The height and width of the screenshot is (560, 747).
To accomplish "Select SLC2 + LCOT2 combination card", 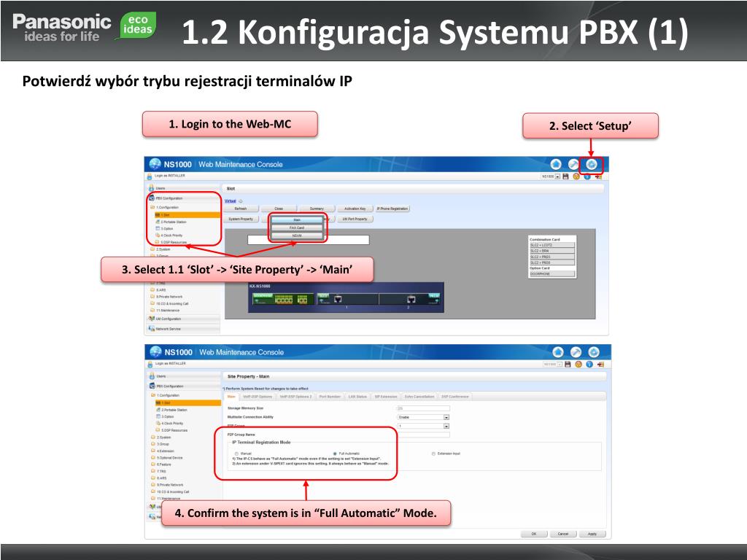I will coord(552,245).
